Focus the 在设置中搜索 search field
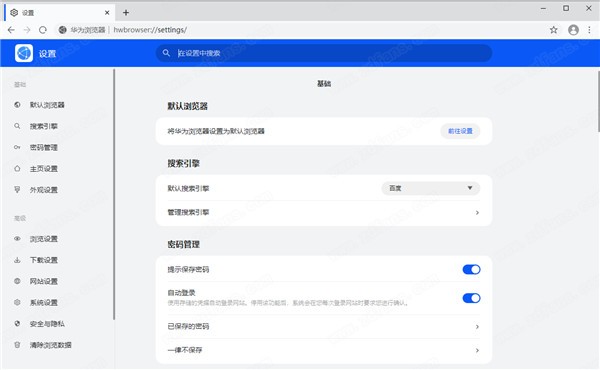This screenshot has height=370, width=600. (324, 53)
